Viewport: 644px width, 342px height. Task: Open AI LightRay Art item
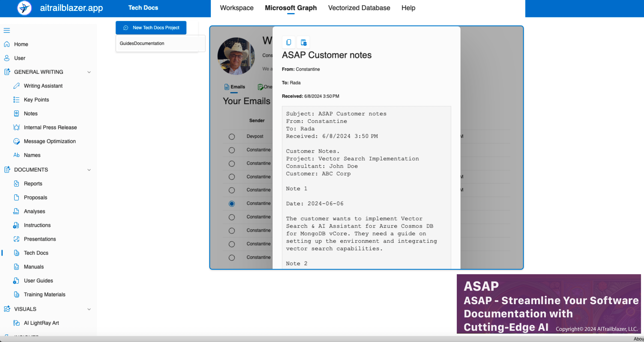[x=41, y=323]
